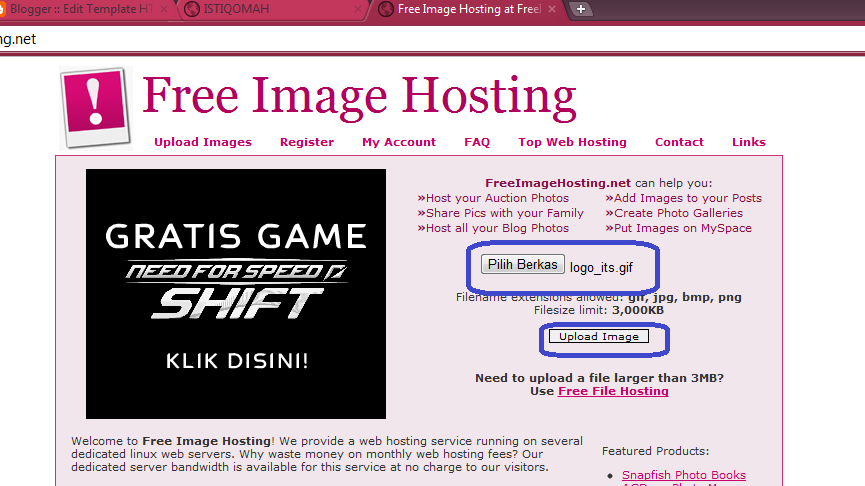Go to the Register page

307,142
